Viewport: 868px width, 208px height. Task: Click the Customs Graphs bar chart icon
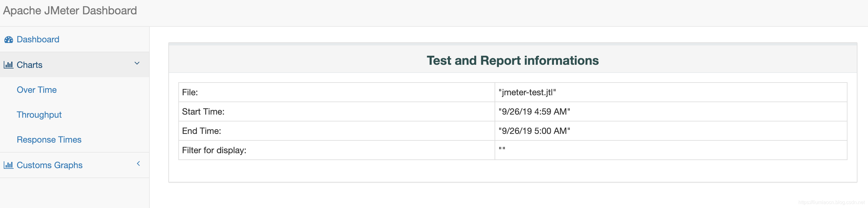[8, 165]
